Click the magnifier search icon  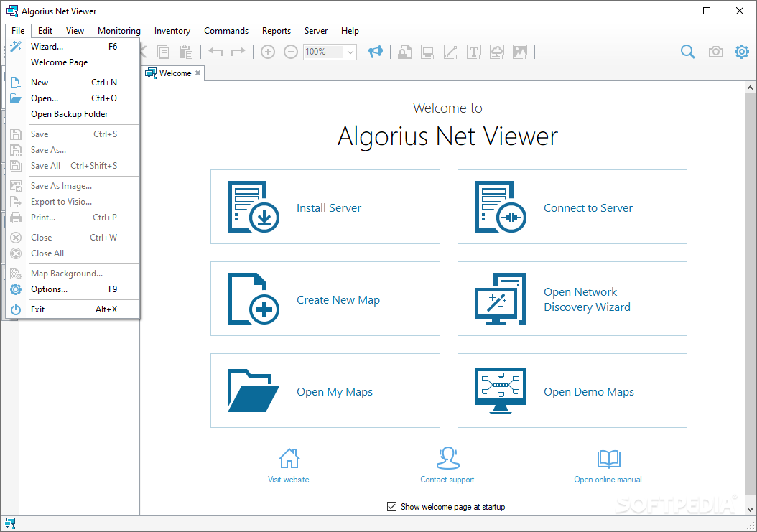(687, 52)
